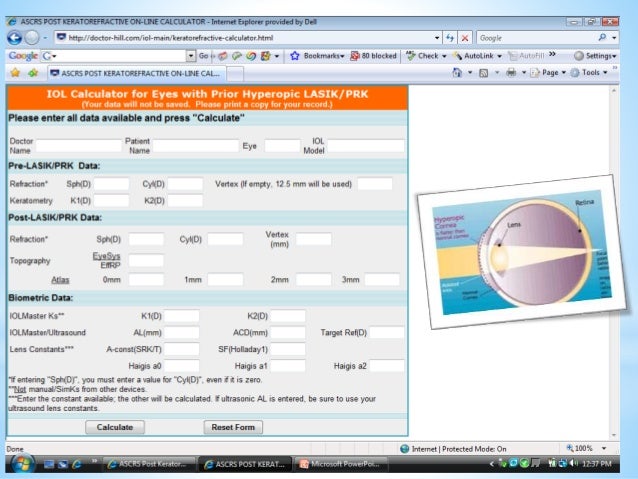Open the Favorites Center star icon

pos(15,73)
